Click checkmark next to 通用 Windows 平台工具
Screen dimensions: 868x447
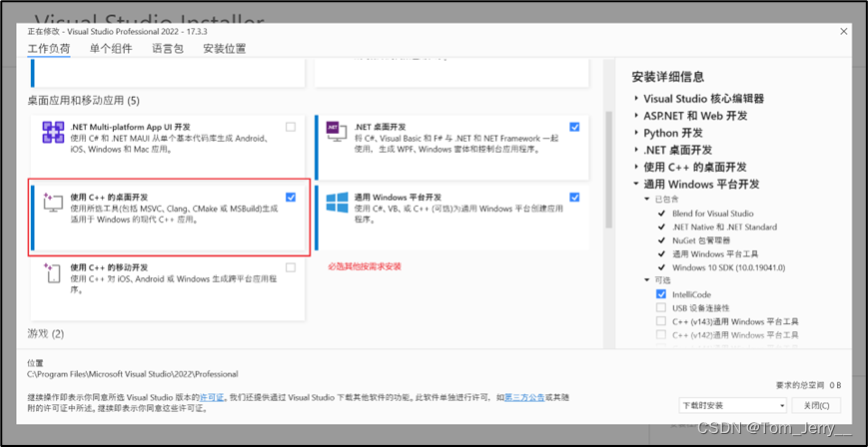661,253
